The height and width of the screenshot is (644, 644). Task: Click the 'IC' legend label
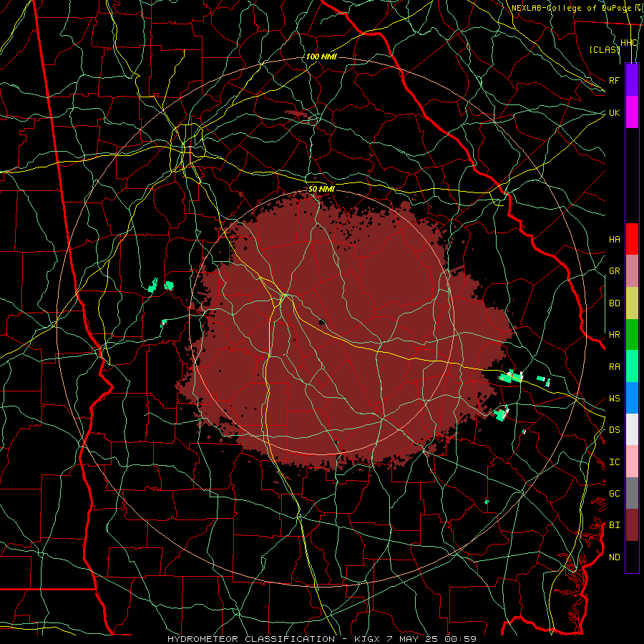[615, 462]
